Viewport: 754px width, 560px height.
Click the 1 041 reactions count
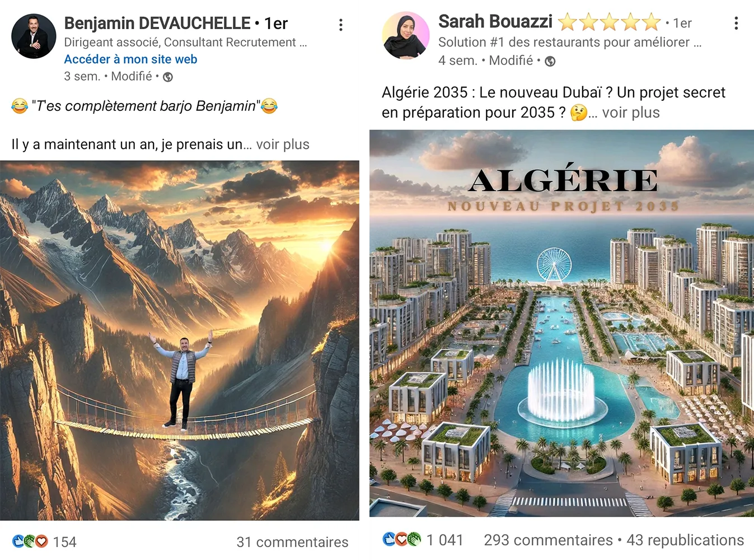(x=445, y=540)
